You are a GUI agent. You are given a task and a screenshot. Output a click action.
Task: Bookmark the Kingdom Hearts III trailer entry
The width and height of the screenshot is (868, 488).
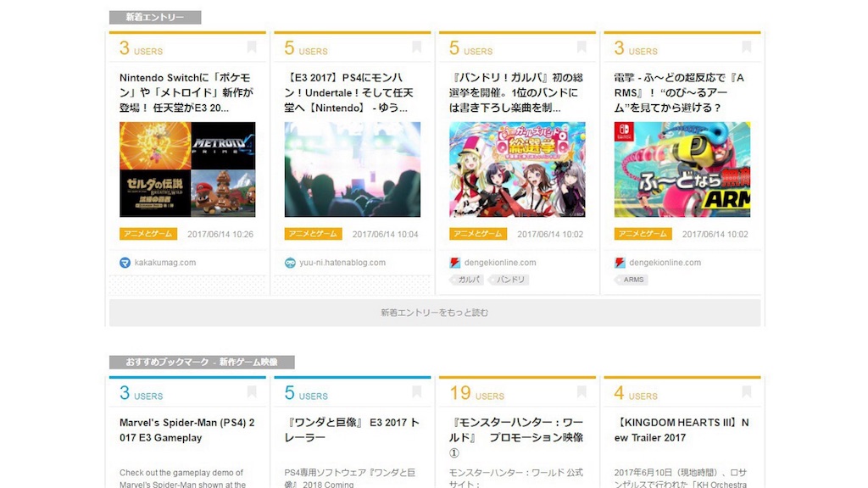tap(747, 392)
